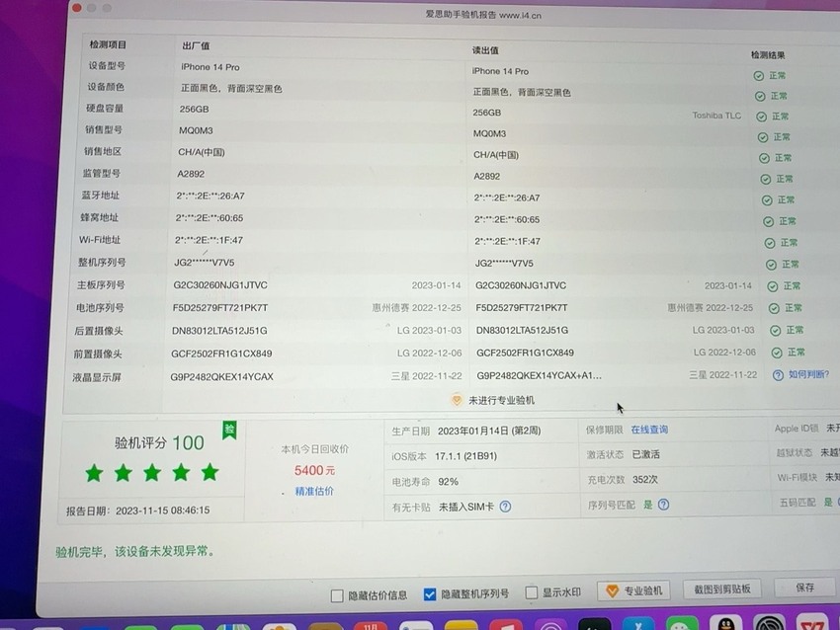
Task: Click the 如何判断? link in 液晶显示屏 row
Action: point(808,374)
